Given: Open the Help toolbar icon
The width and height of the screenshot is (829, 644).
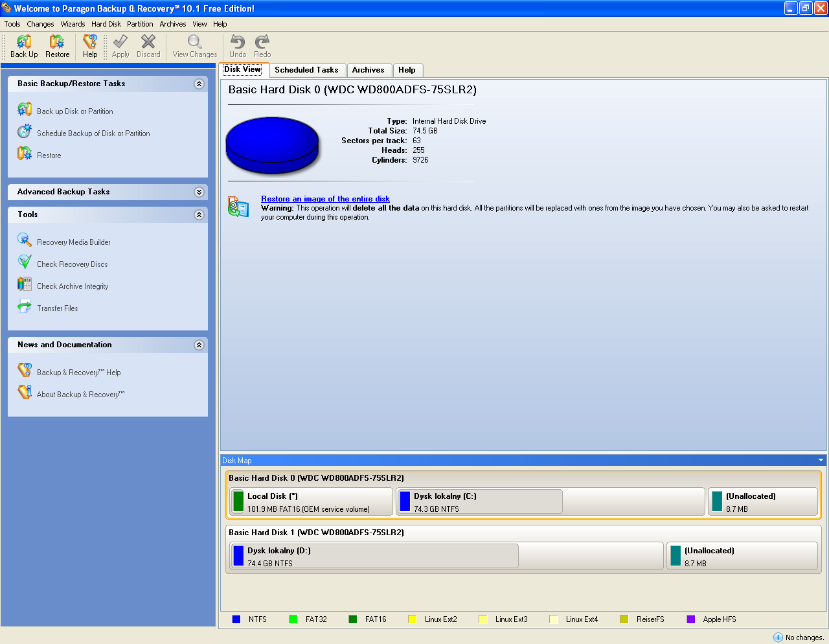Looking at the screenshot, I should (x=90, y=42).
